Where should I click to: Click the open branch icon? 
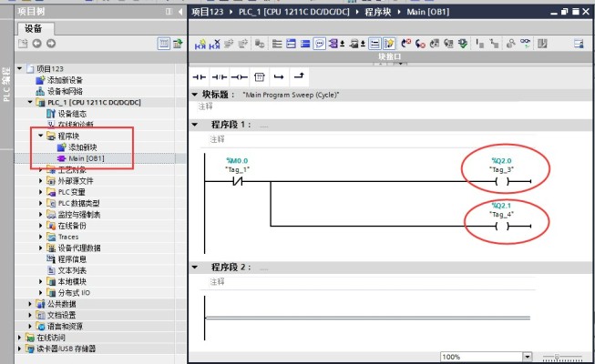279,76
